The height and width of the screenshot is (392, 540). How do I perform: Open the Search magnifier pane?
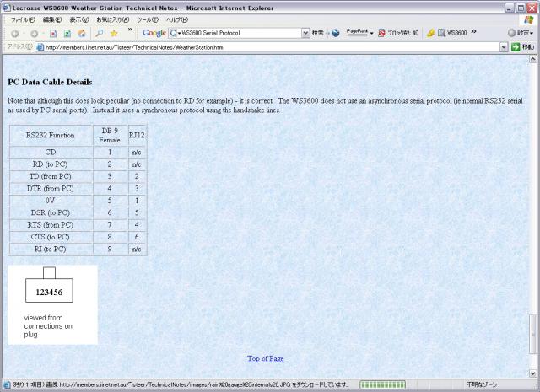coord(100,34)
